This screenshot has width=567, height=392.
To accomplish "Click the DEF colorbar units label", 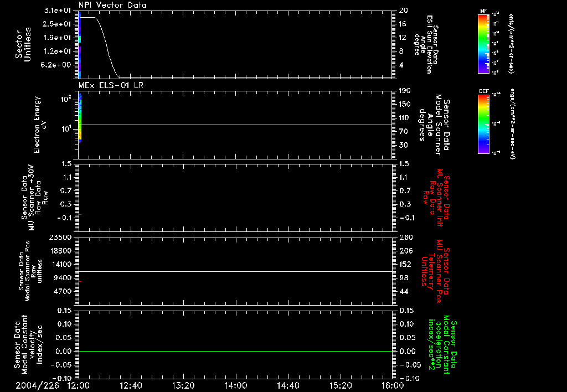I will pyautogui.click(x=512, y=124).
